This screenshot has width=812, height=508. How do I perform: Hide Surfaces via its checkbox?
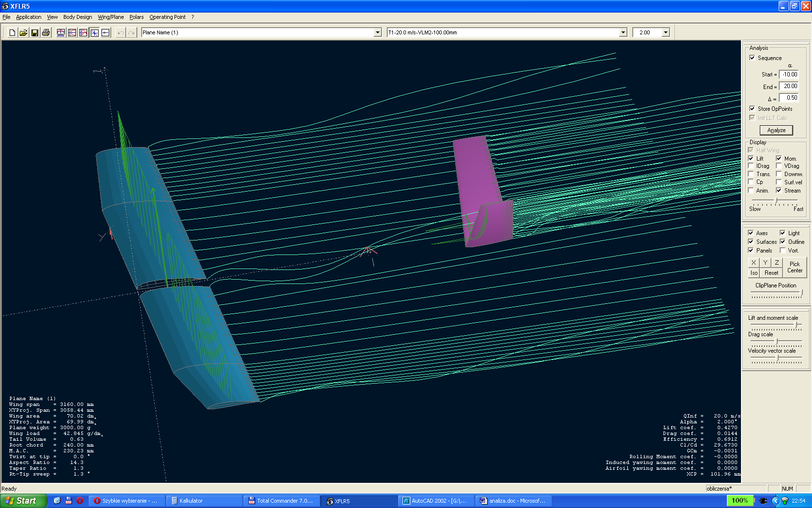click(x=751, y=241)
